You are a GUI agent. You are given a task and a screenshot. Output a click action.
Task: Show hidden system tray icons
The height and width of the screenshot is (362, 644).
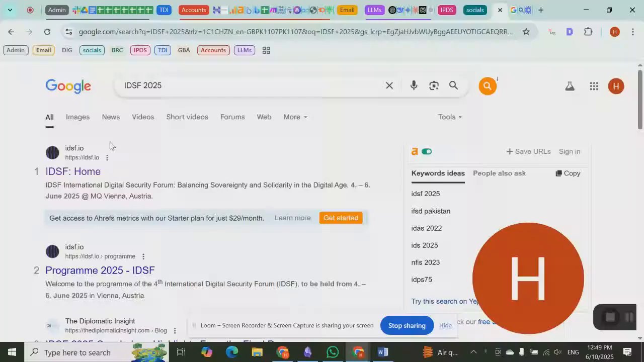[473, 352]
